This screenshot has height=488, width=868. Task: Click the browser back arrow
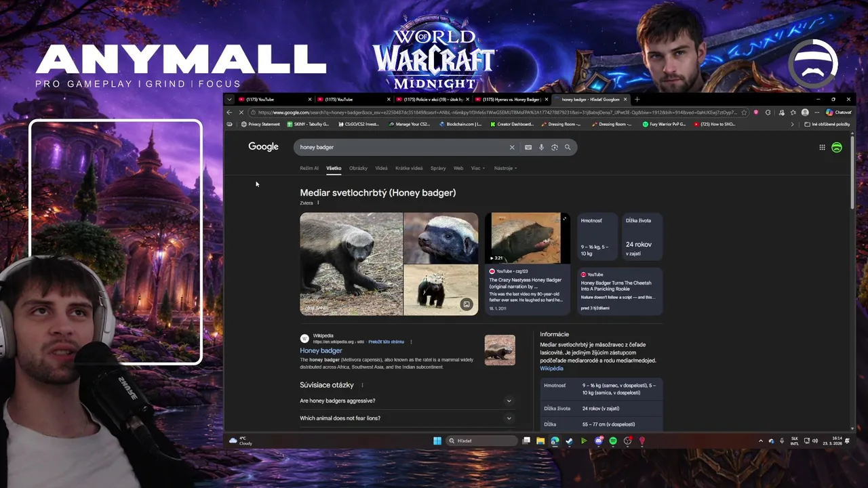(229, 113)
